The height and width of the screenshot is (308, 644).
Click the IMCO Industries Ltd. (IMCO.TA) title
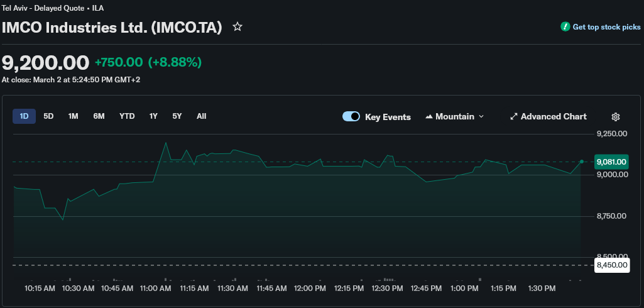[x=112, y=28]
